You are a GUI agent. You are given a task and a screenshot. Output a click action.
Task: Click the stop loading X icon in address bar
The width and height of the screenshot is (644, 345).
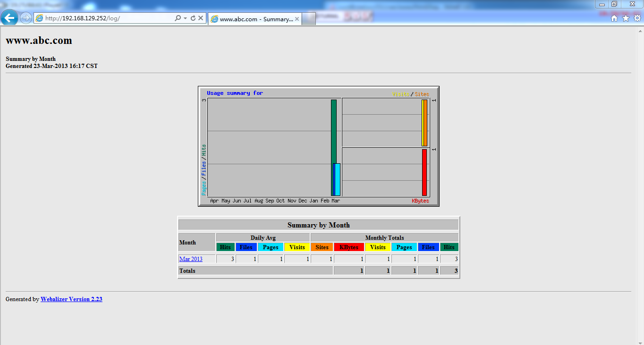click(201, 18)
